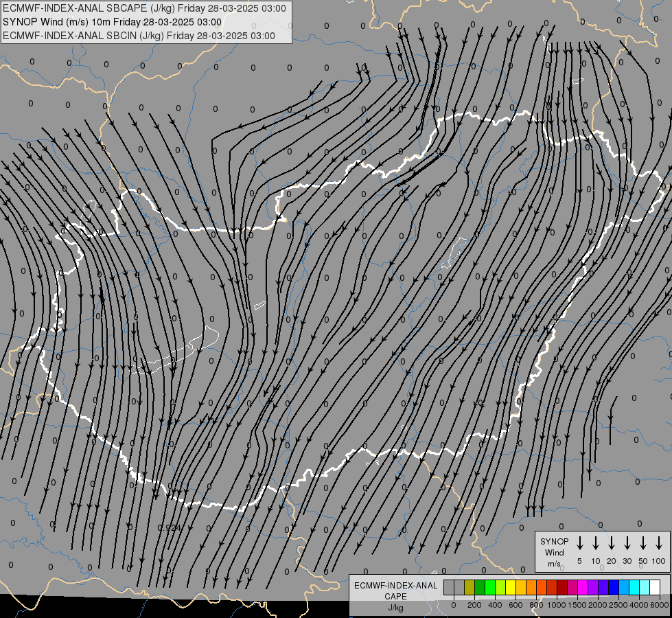Click the 10 m/s wind arrow symbol
The height and width of the screenshot is (618, 672).
pyautogui.click(x=595, y=543)
